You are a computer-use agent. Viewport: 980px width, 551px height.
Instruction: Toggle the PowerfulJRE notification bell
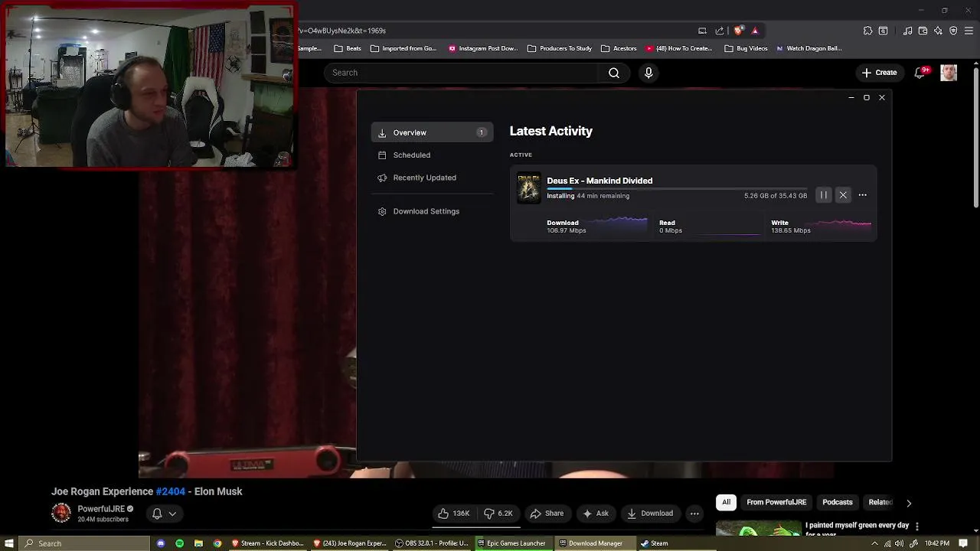tap(157, 514)
